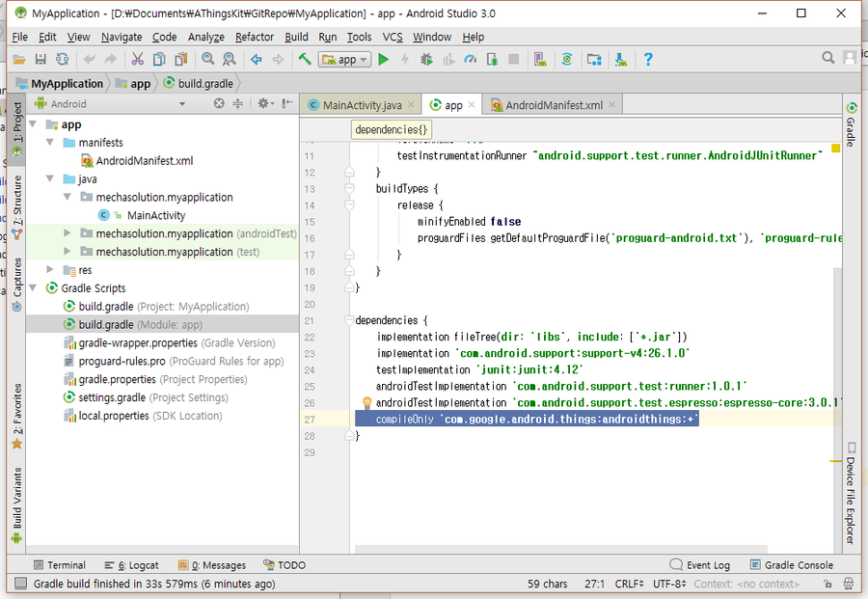Screen dimensions: 868x599
Task: Click the Synchronize icon beside Save All
Action: pos(62,59)
